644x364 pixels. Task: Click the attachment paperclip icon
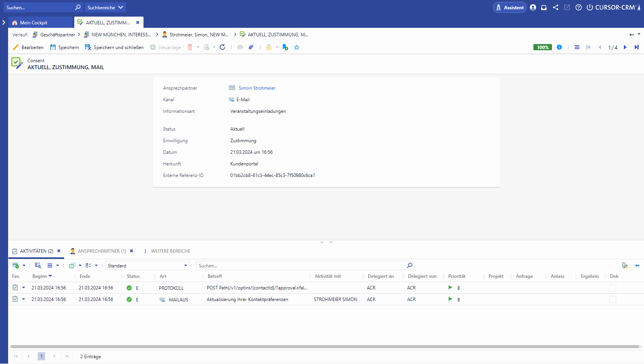coord(251,47)
